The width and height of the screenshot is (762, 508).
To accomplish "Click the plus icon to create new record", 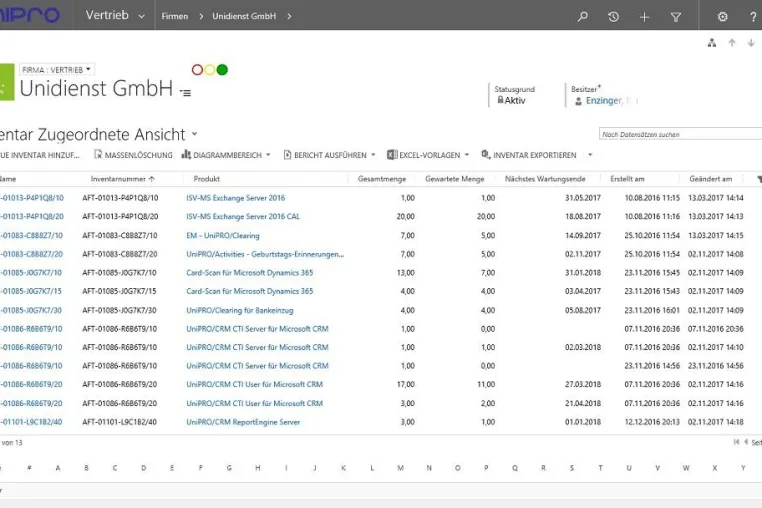I will (644, 17).
